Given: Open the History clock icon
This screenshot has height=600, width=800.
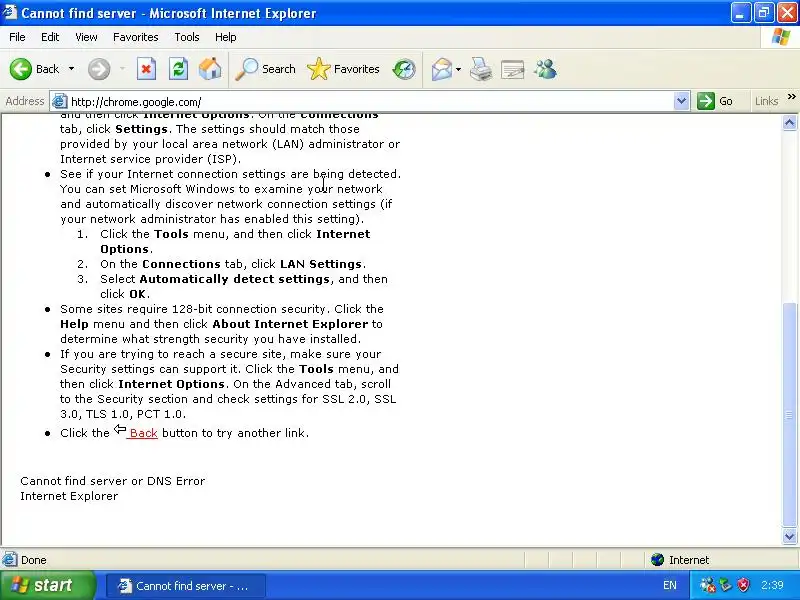Looking at the screenshot, I should pos(404,69).
